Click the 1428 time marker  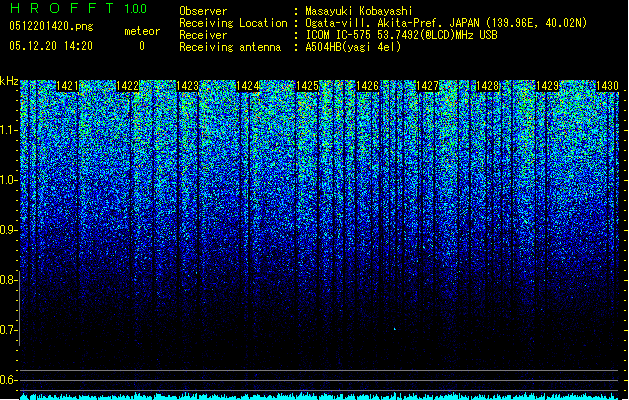point(487,86)
